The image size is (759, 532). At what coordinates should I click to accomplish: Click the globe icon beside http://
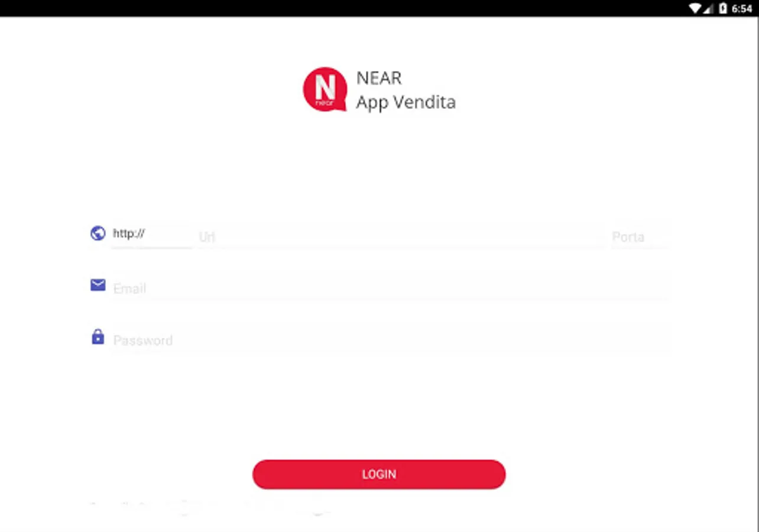(98, 233)
